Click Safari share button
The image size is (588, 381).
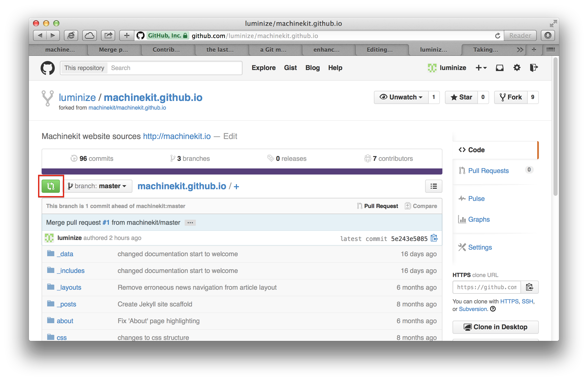(x=108, y=36)
